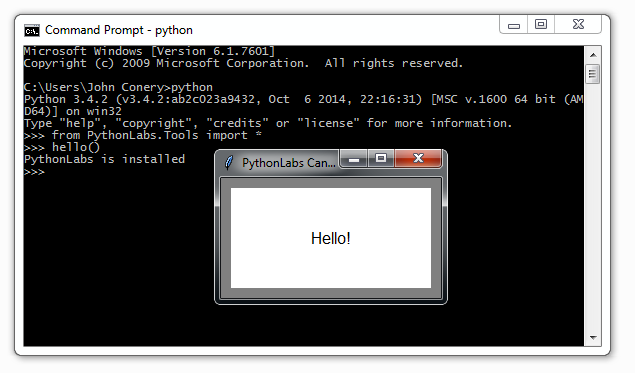
Task: Click the 'D64)] on win32' line
Action: (x=73, y=111)
